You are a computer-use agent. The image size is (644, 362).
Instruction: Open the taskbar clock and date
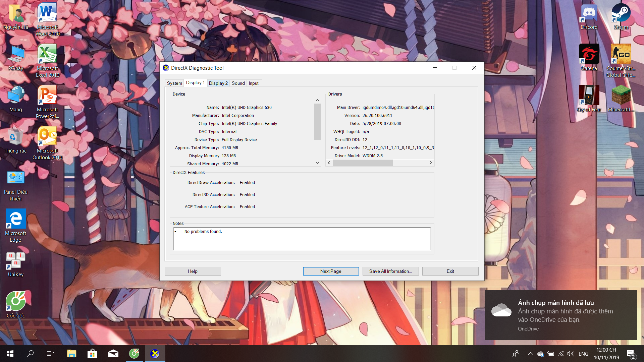(x=606, y=354)
